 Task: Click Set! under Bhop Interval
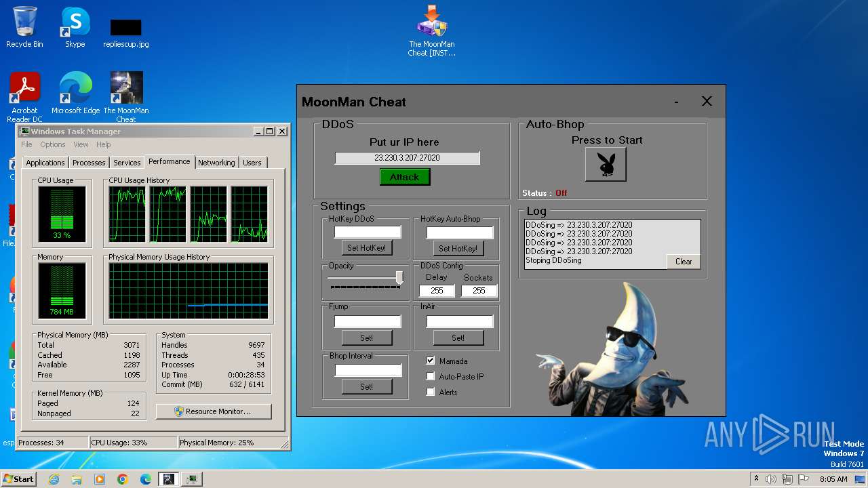(366, 386)
